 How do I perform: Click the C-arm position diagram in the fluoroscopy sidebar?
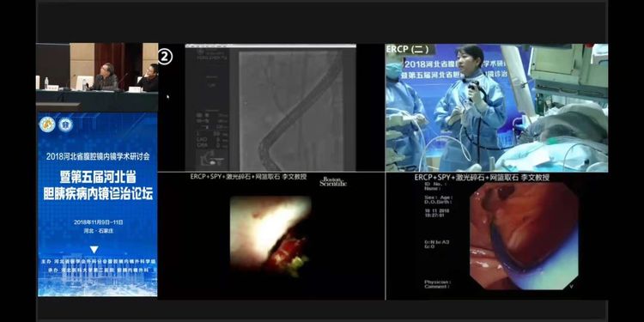[207, 158]
